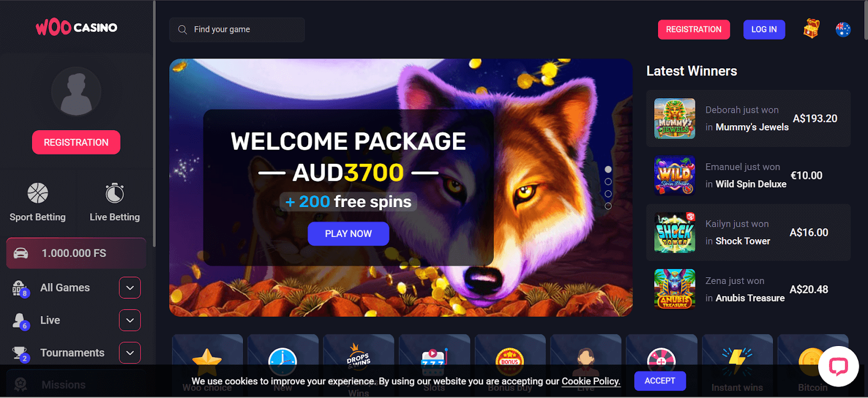Select the second banner slide dot
Image resolution: width=868 pixels, height=398 pixels.
pyautogui.click(x=608, y=182)
